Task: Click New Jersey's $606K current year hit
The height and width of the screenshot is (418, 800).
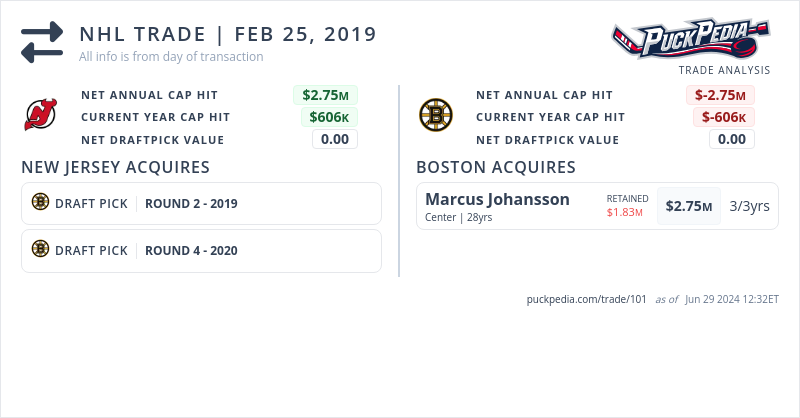Action: pos(329,117)
